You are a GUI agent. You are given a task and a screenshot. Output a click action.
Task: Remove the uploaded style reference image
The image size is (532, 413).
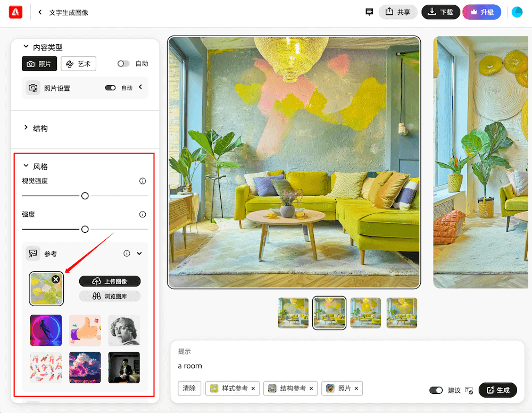(56, 280)
